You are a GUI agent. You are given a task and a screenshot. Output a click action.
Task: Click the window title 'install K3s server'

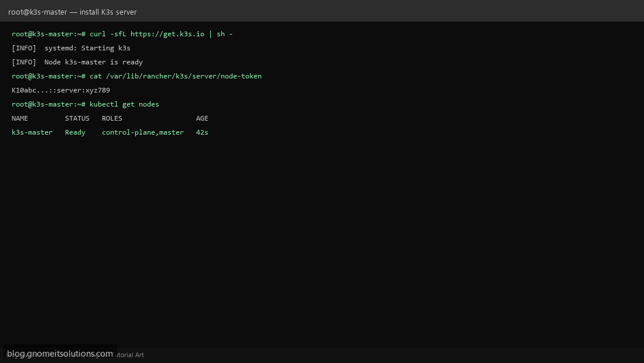click(x=72, y=12)
